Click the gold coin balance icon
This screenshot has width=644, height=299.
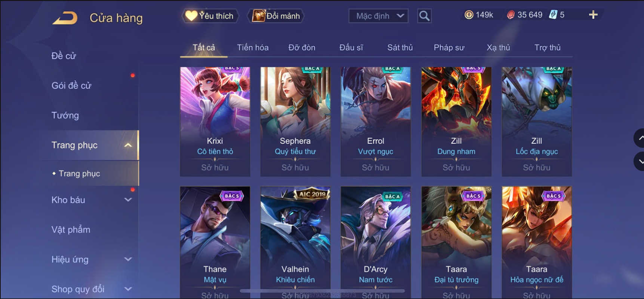[469, 15]
